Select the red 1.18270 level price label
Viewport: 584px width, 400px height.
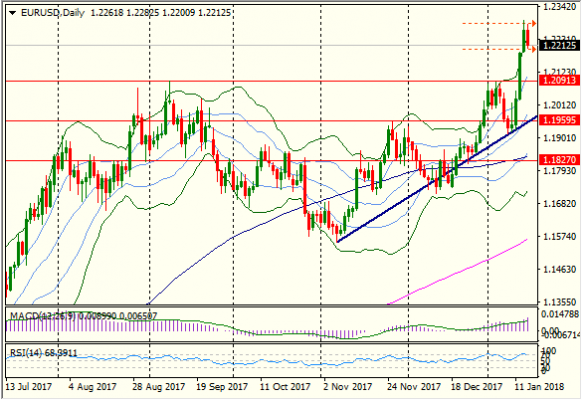(x=560, y=160)
